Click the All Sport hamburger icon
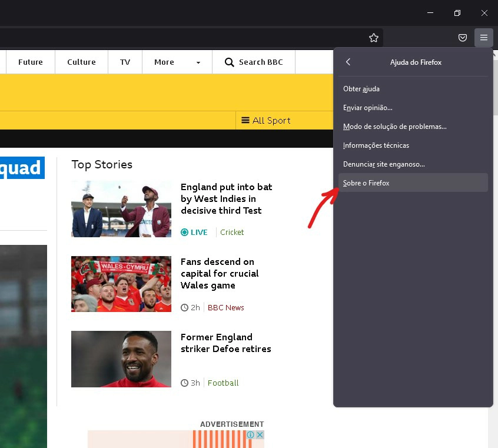The width and height of the screenshot is (498, 448). 245,120
